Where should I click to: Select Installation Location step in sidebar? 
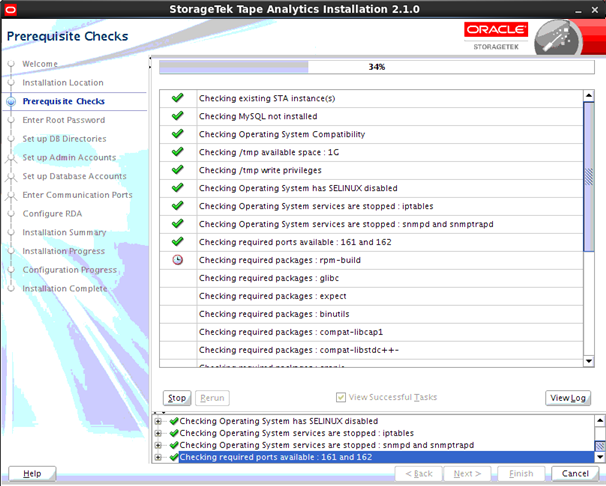pyautogui.click(x=63, y=83)
